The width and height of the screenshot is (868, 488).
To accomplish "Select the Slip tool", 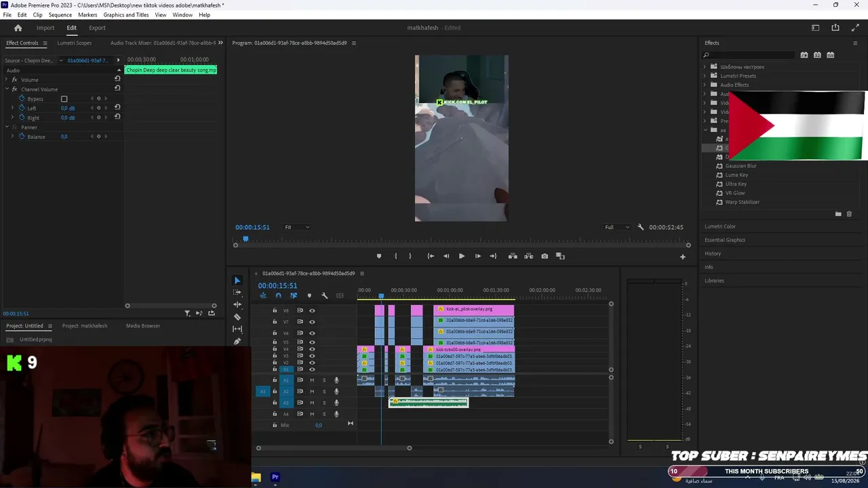I will point(237,329).
